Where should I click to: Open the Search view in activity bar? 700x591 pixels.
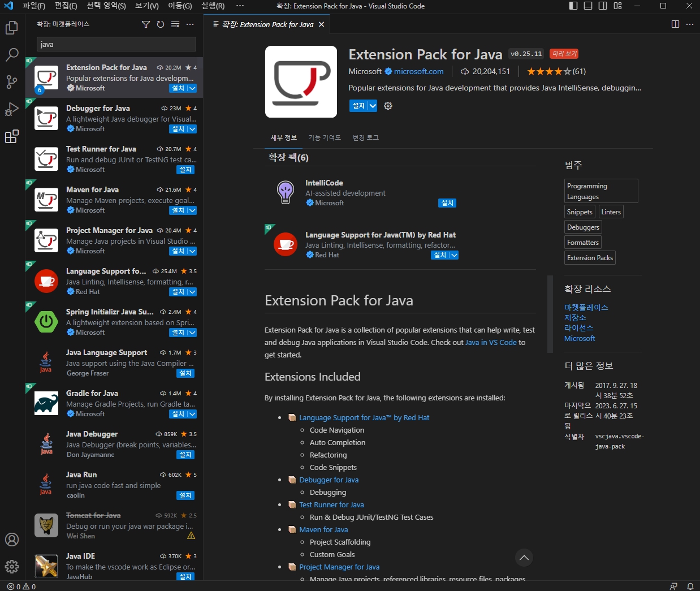(12, 55)
